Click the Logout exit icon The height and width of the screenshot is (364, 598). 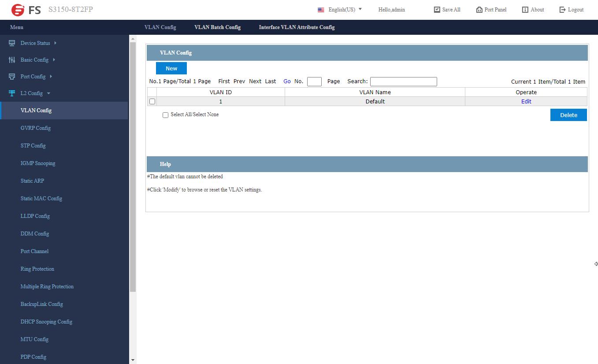[562, 10]
